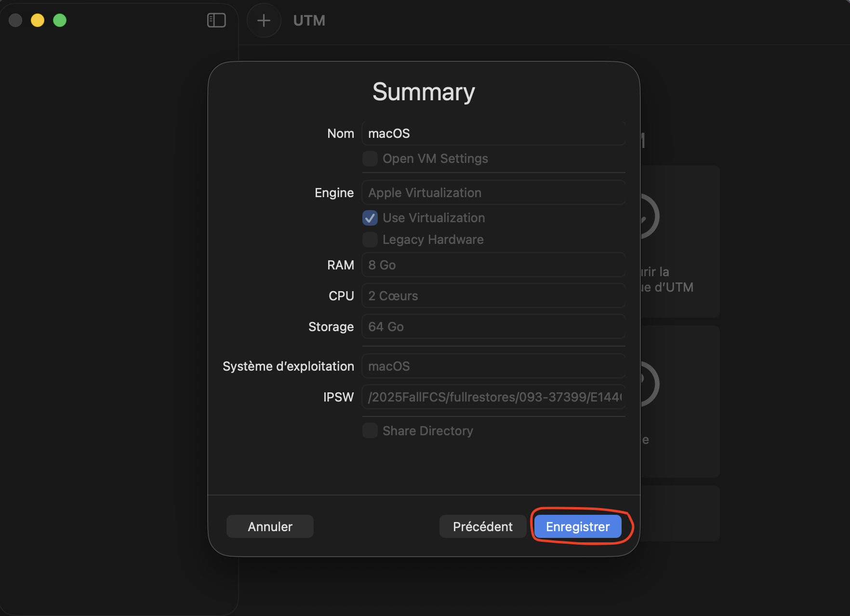Enable the Open VM Settings checkbox
The width and height of the screenshot is (850, 616).
[370, 159]
